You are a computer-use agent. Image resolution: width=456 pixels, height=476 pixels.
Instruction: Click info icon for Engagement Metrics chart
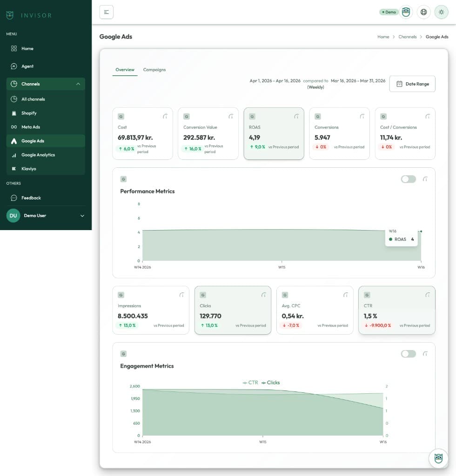click(x=425, y=354)
